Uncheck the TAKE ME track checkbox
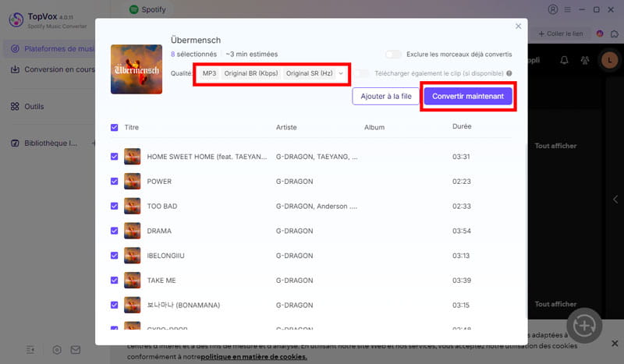Screen dimensions: 624x364 pyautogui.click(x=114, y=281)
